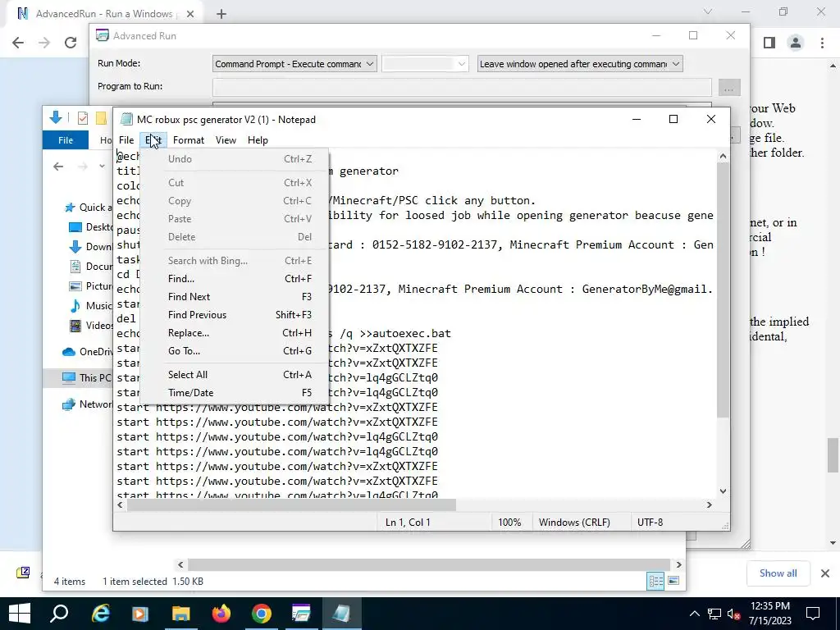The image size is (840, 630).
Task: Open Notepad View menu
Action: [x=226, y=139]
